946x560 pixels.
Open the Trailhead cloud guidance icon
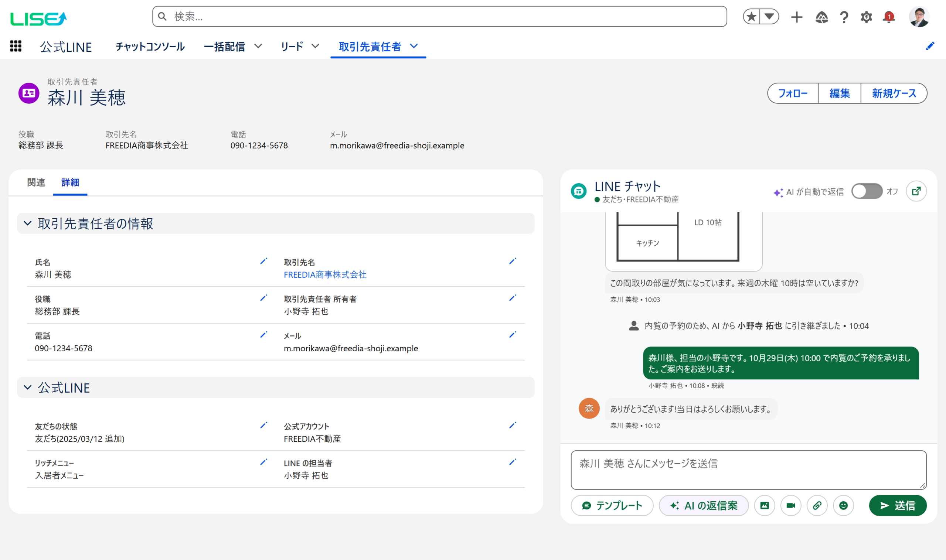point(821,17)
